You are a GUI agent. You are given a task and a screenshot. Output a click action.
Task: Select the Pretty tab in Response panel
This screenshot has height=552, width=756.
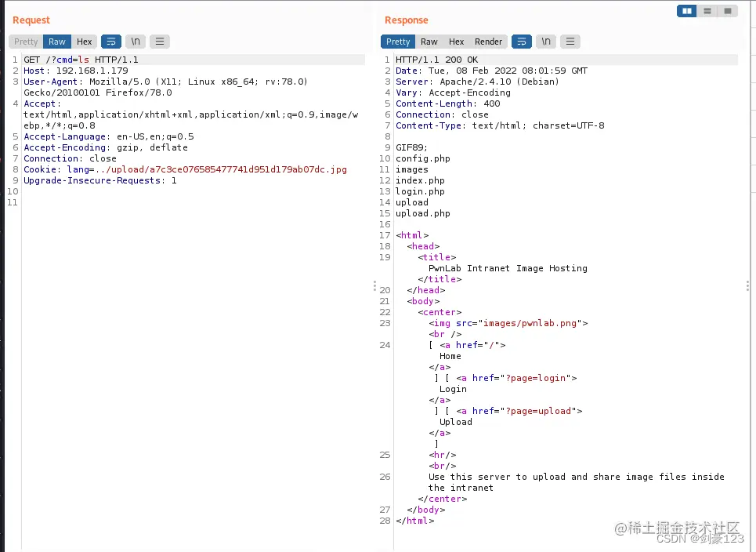[398, 42]
